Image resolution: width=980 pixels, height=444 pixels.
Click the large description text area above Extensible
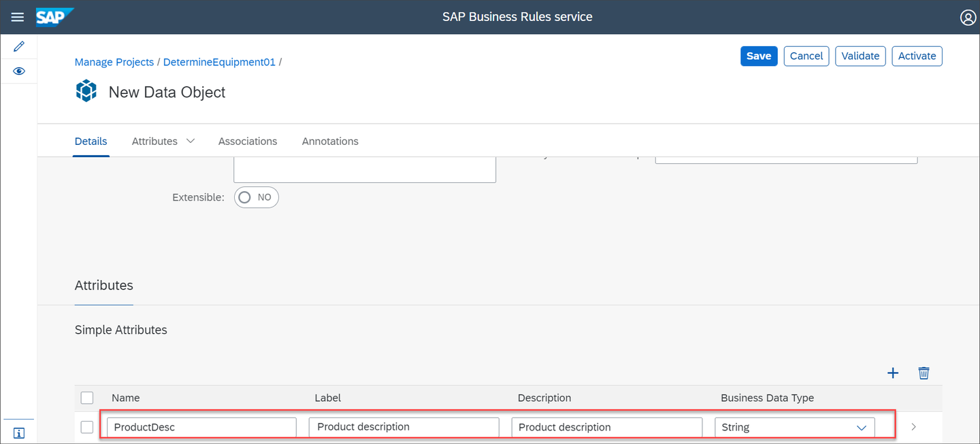(365, 170)
